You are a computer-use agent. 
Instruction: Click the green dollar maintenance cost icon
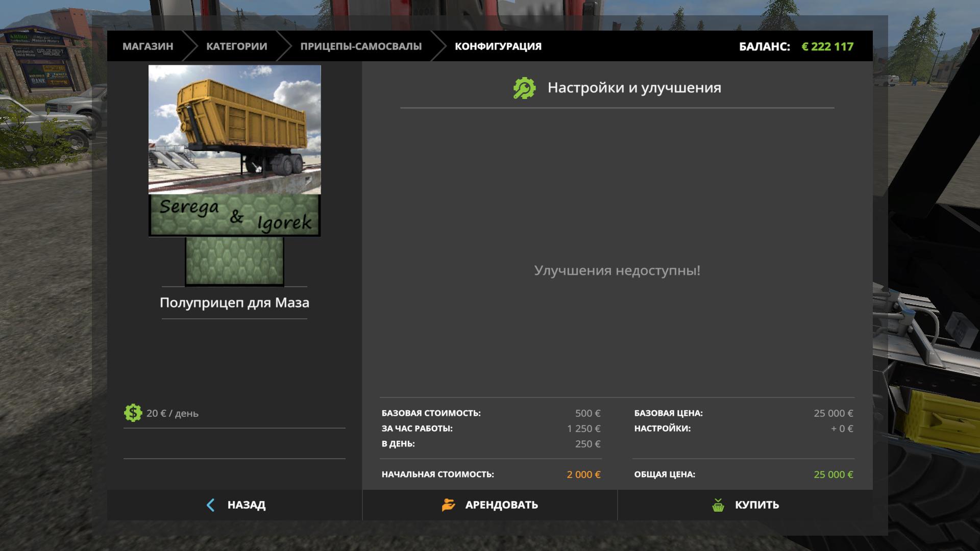coord(133,413)
